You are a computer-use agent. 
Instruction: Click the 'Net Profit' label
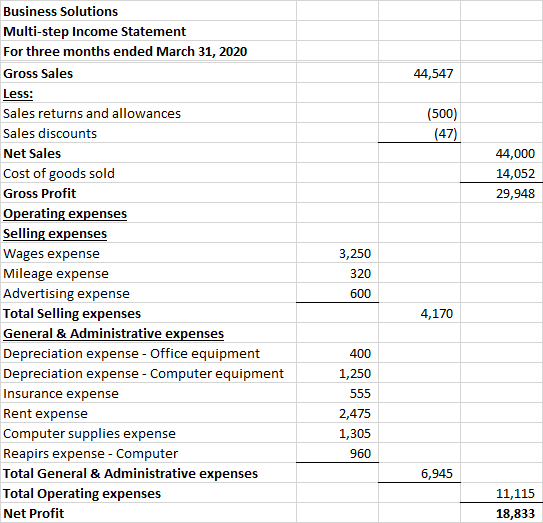tap(34, 514)
